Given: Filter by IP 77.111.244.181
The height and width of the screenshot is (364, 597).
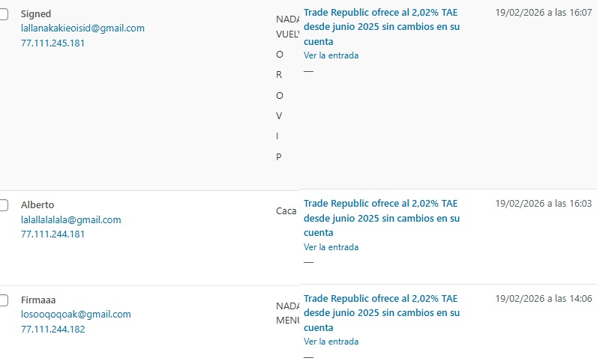Looking at the screenshot, I should (52, 234).
